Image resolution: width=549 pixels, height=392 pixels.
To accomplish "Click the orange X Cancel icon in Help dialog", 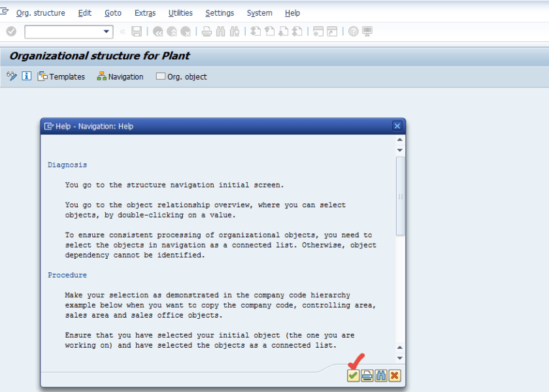I will (x=395, y=376).
